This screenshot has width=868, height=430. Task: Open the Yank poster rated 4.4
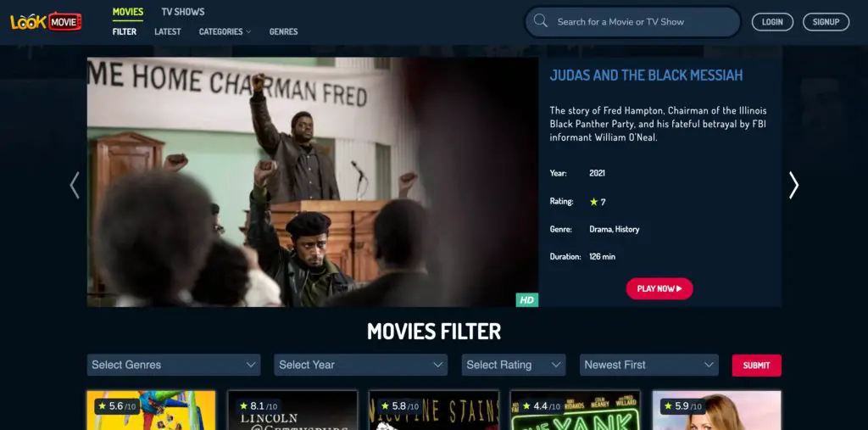(x=576, y=410)
